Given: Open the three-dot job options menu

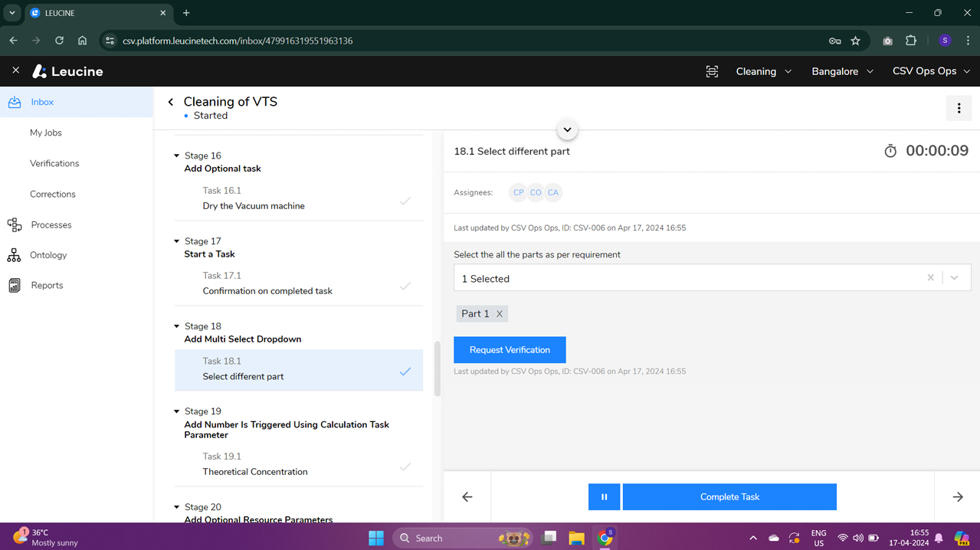Looking at the screenshot, I should [x=959, y=108].
